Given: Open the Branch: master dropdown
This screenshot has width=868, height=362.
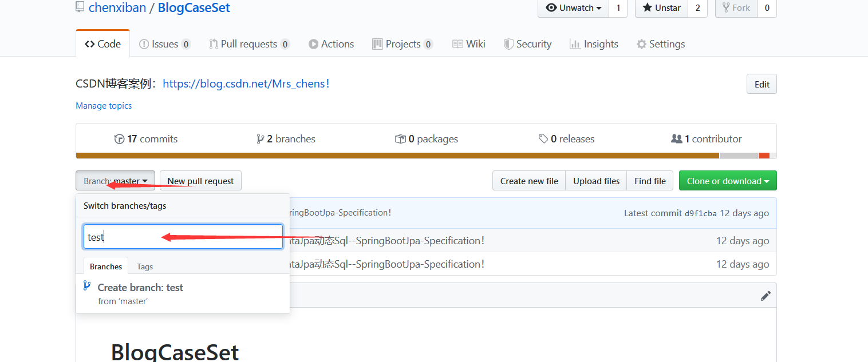Looking at the screenshot, I should point(115,181).
